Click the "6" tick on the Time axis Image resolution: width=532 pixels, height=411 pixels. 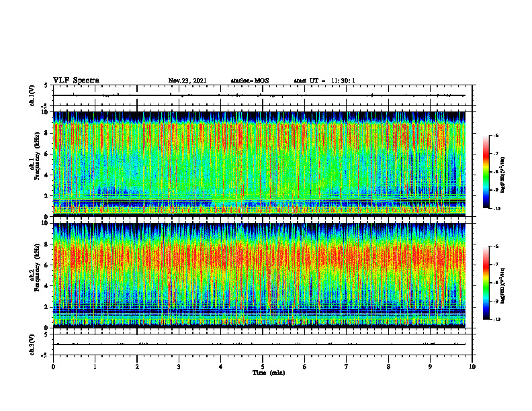pyautogui.click(x=305, y=367)
